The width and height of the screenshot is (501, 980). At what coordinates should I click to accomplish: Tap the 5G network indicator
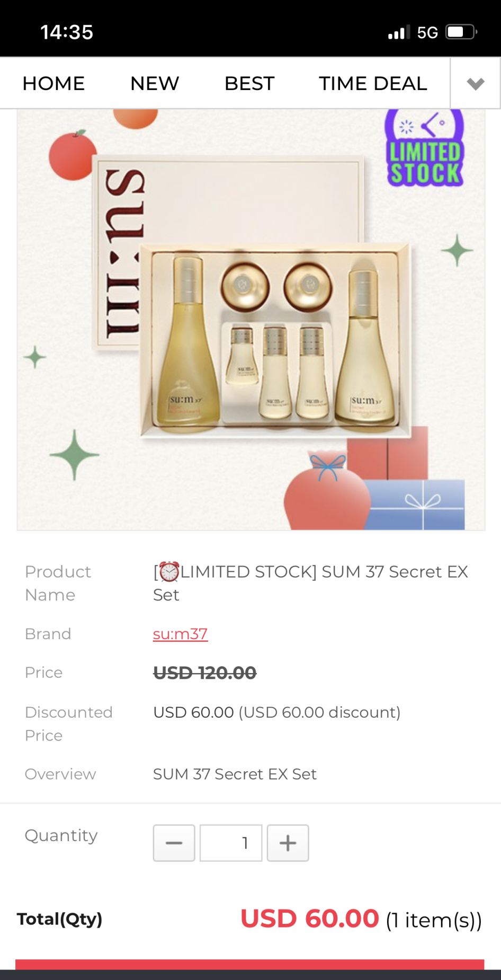pos(427,33)
